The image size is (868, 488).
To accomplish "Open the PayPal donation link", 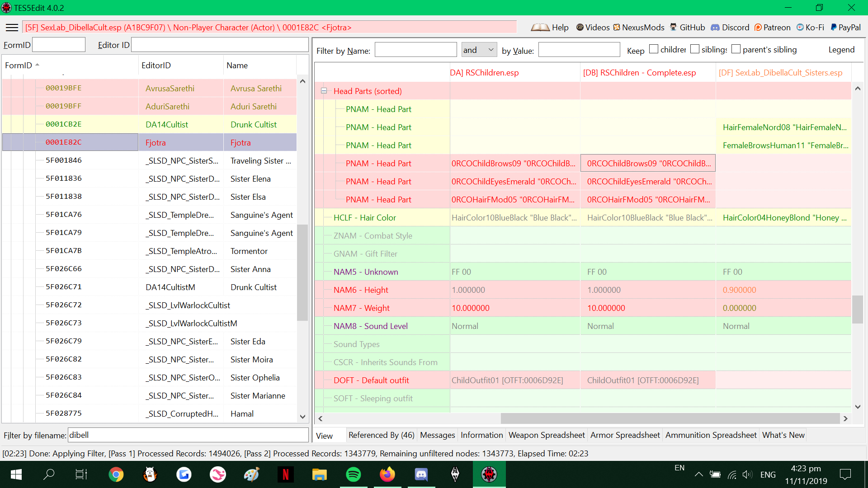I will pyautogui.click(x=845, y=28).
